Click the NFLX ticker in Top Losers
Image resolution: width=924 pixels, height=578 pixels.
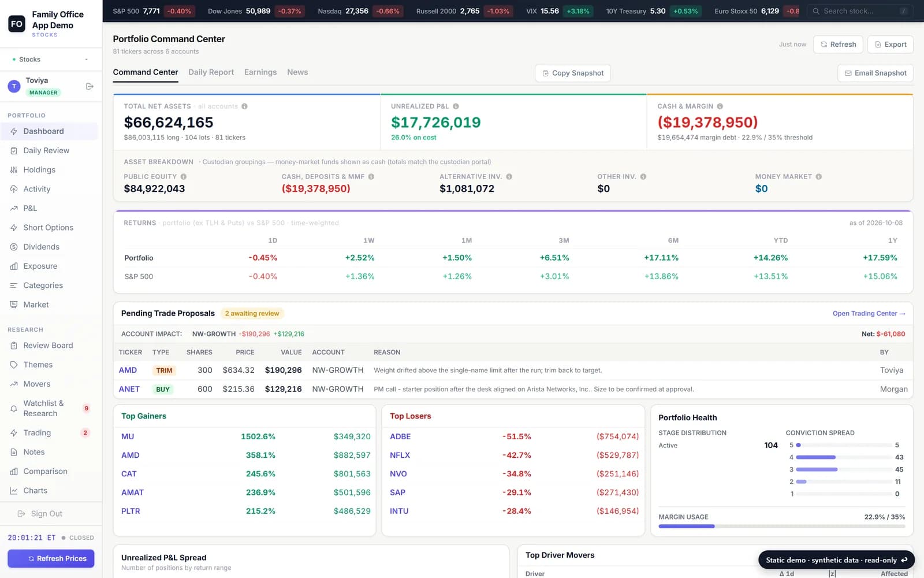(400, 455)
